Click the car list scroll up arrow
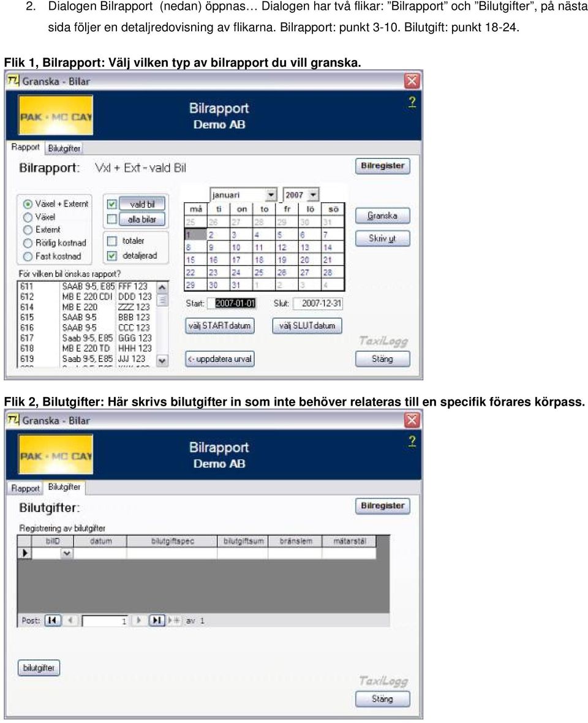Screen dimensions: 588x723 coord(162,287)
